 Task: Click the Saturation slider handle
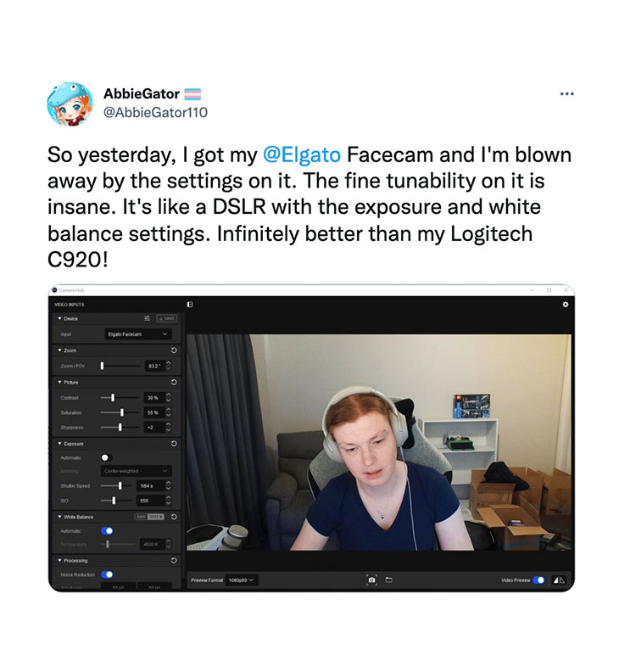click(122, 412)
